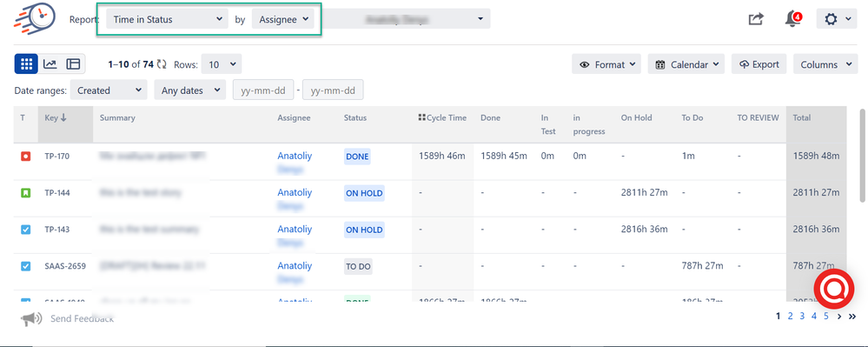
Task: Go to page 3 of results
Action: click(x=802, y=316)
